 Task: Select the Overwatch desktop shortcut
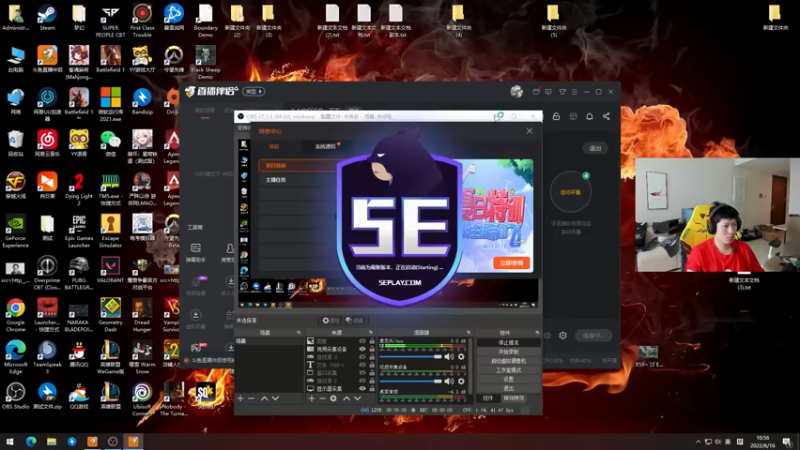coord(173,59)
